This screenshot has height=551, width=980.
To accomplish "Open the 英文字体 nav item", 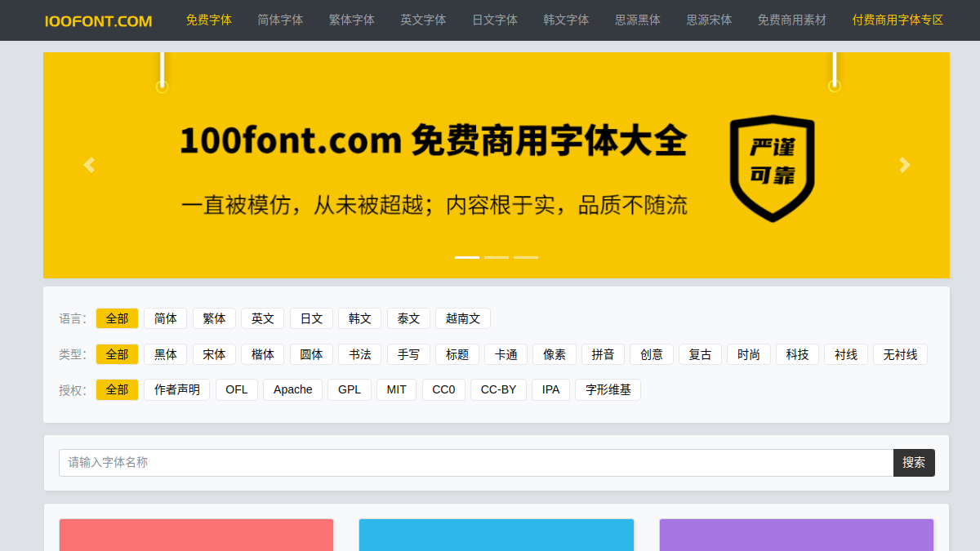I will coord(423,20).
